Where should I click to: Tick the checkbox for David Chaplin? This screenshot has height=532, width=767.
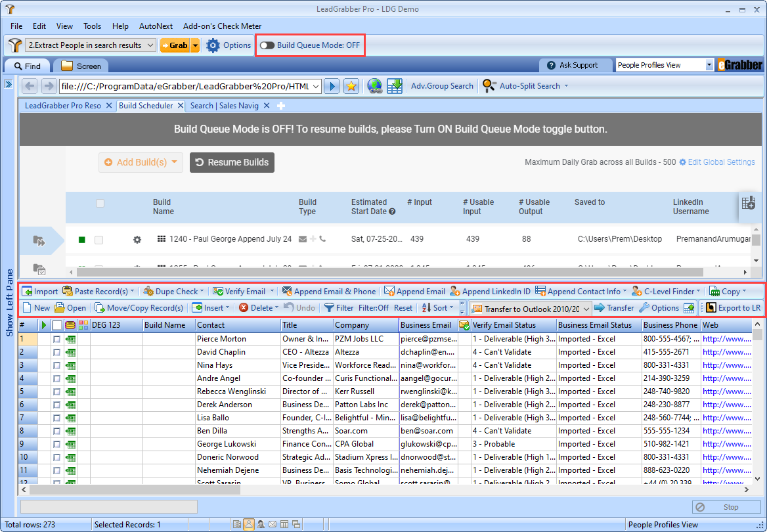(x=56, y=352)
